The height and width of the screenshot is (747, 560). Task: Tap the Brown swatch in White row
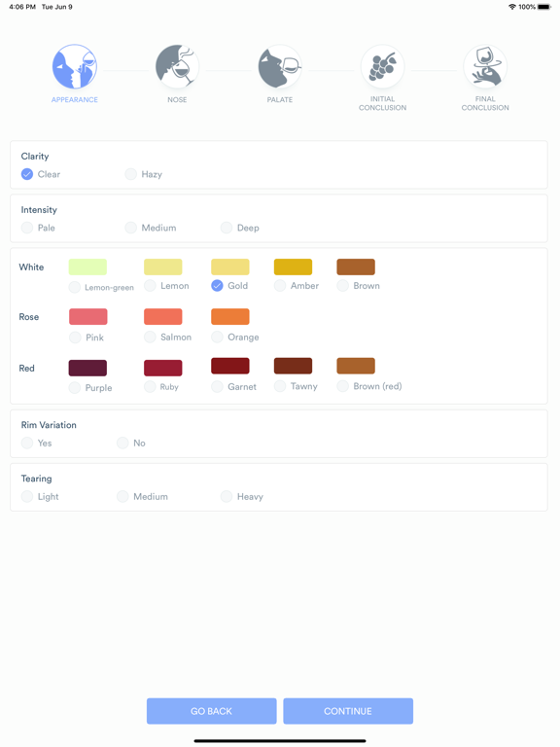[x=356, y=267]
